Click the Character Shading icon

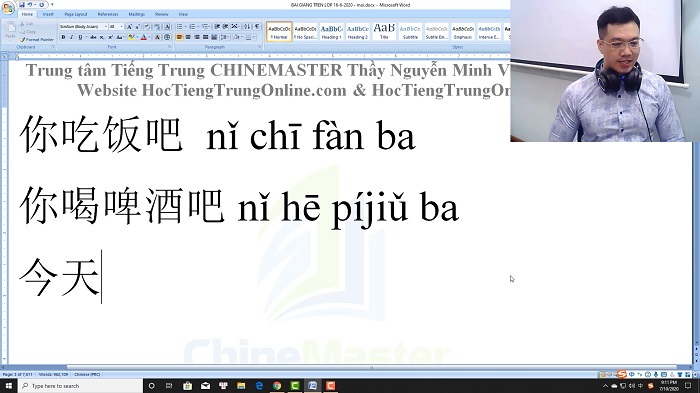pyautogui.click(x=158, y=37)
